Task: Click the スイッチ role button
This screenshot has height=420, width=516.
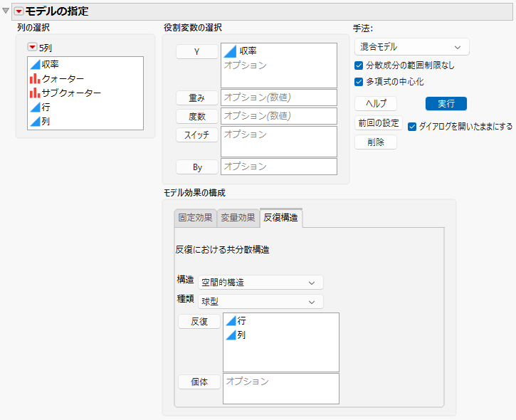Action: (x=196, y=135)
